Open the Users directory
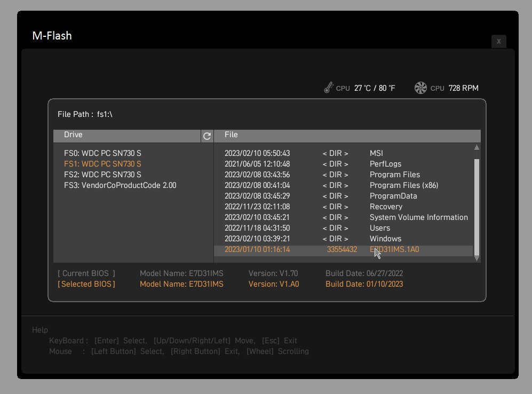Screen dimensions: 532x394 pyautogui.click(x=380, y=228)
